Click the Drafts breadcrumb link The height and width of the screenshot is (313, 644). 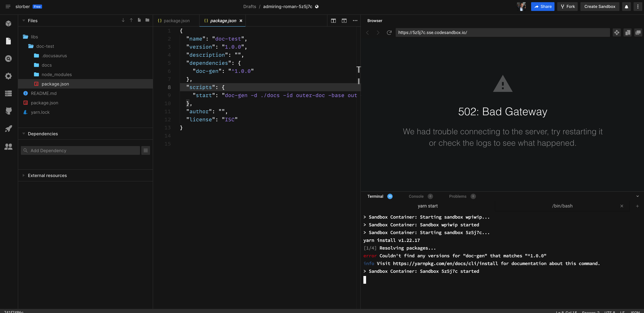[x=249, y=7]
